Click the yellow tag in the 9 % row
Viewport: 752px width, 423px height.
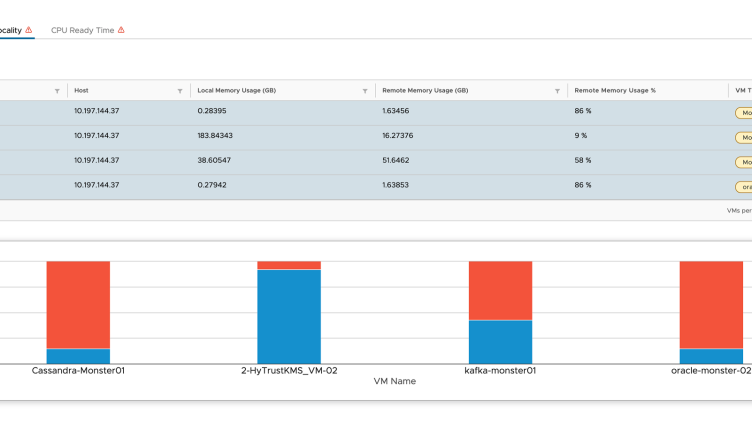[744, 138]
